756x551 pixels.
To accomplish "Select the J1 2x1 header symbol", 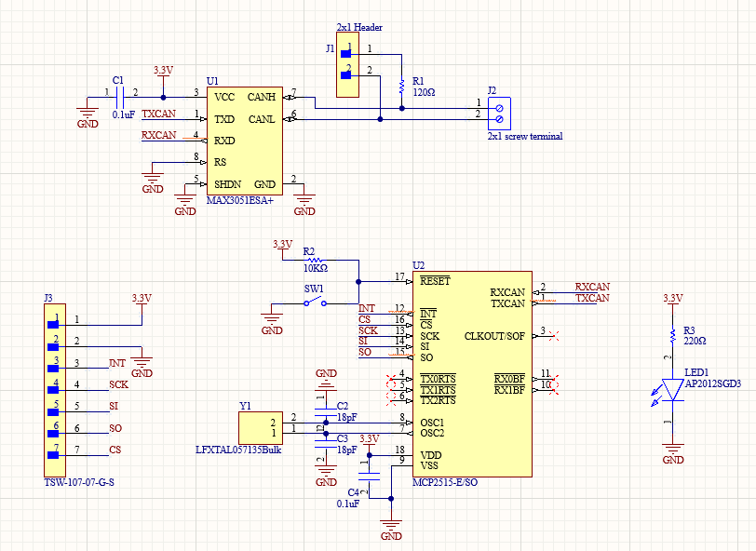I will (x=347, y=65).
